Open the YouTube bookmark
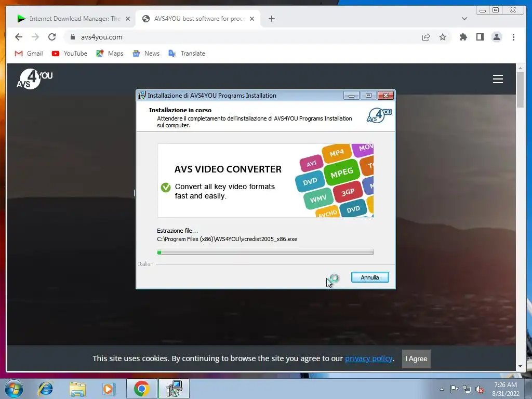 click(70, 54)
